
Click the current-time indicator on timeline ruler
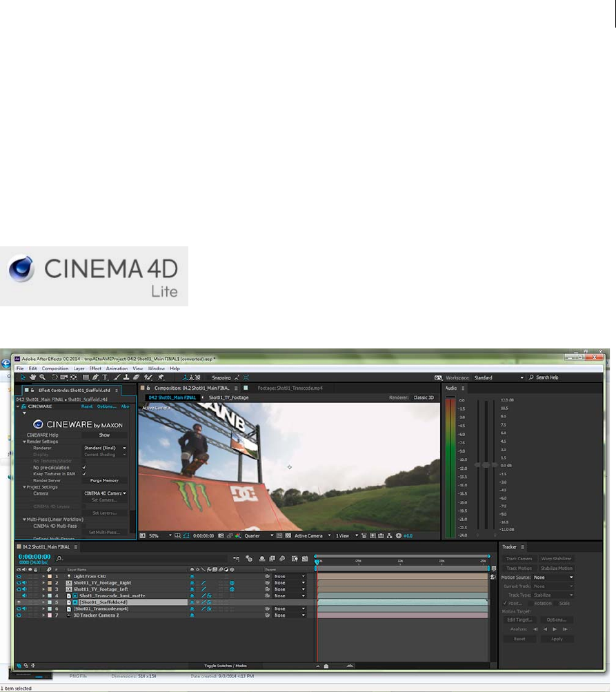[x=317, y=562]
